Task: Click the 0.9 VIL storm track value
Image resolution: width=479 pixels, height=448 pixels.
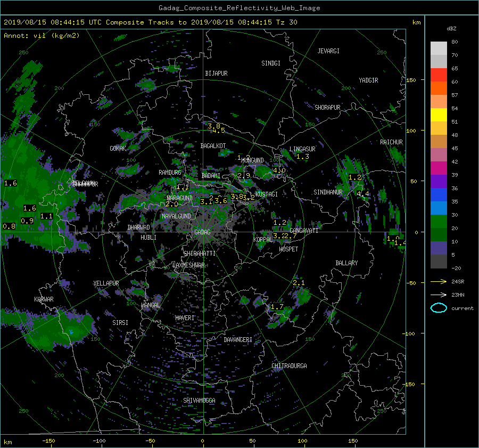Action: pyautogui.click(x=27, y=221)
